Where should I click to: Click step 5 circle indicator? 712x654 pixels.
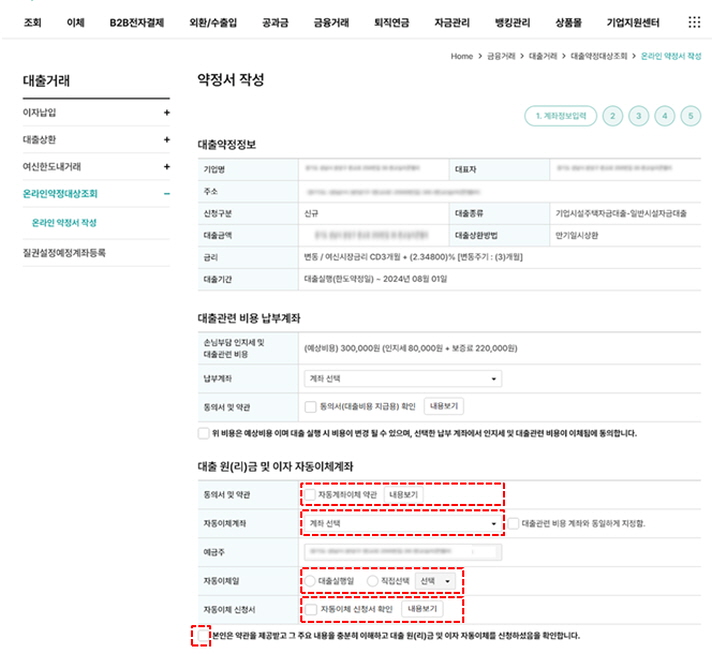click(x=690, y=116)
